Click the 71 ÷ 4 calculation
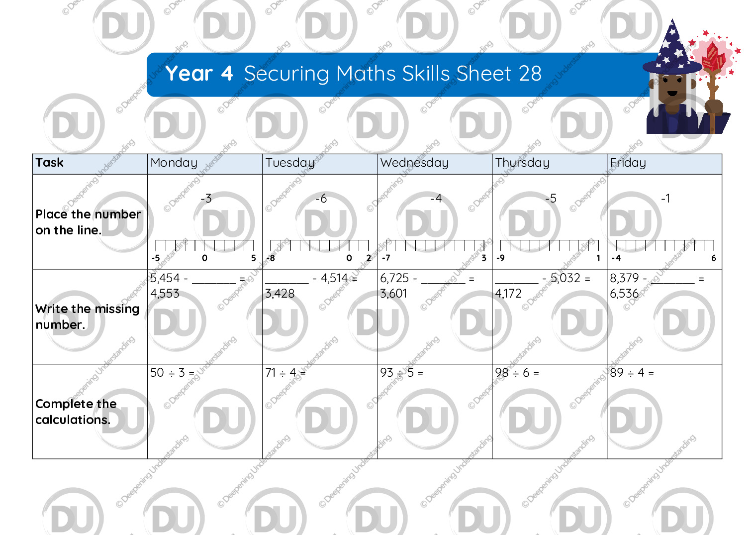 (x=286, y=373)
